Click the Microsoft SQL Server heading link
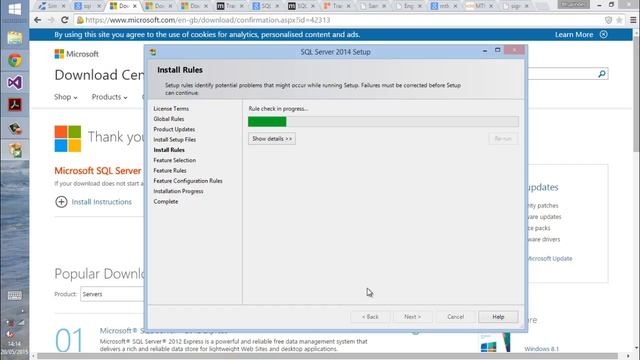Image resolution: width=640 pixels, height=360 pixels. pyautogui.click(x=98, y=171)
